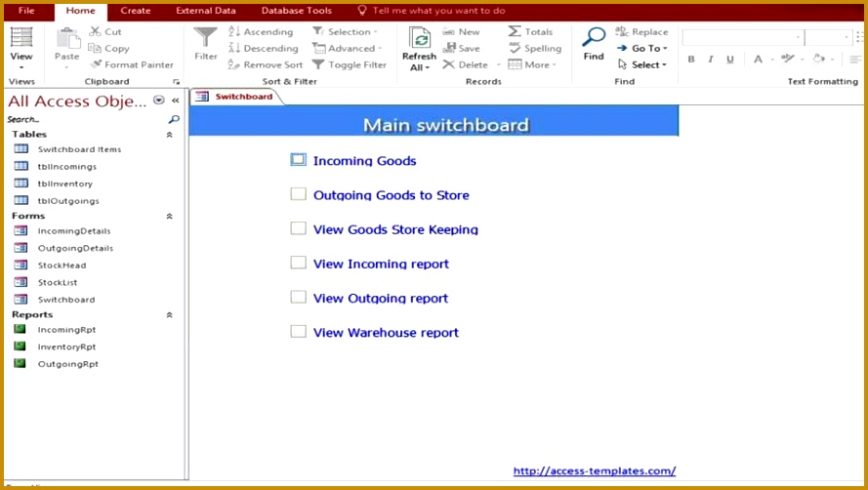
Task: Activate the Format Painter brush
Action: (96, 64)
